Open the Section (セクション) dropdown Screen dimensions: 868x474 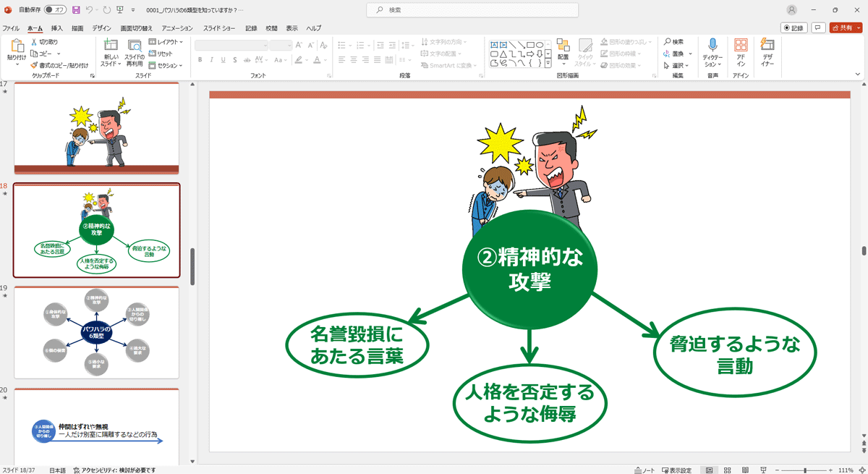pos(166,65)
